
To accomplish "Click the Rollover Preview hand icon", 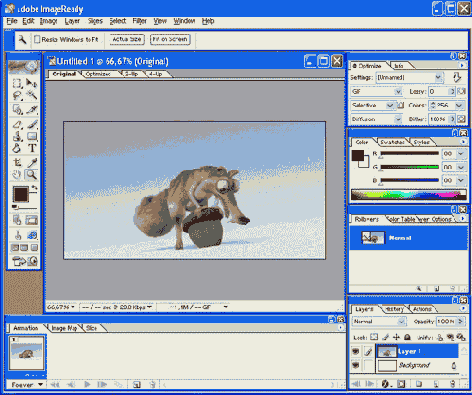I will 17,235.
